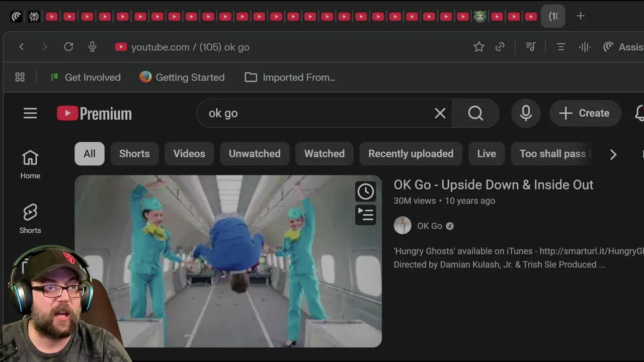This screenshot has width=644, height=362.
Task: Click the browser forward arrow
Action: pos(45,47)
